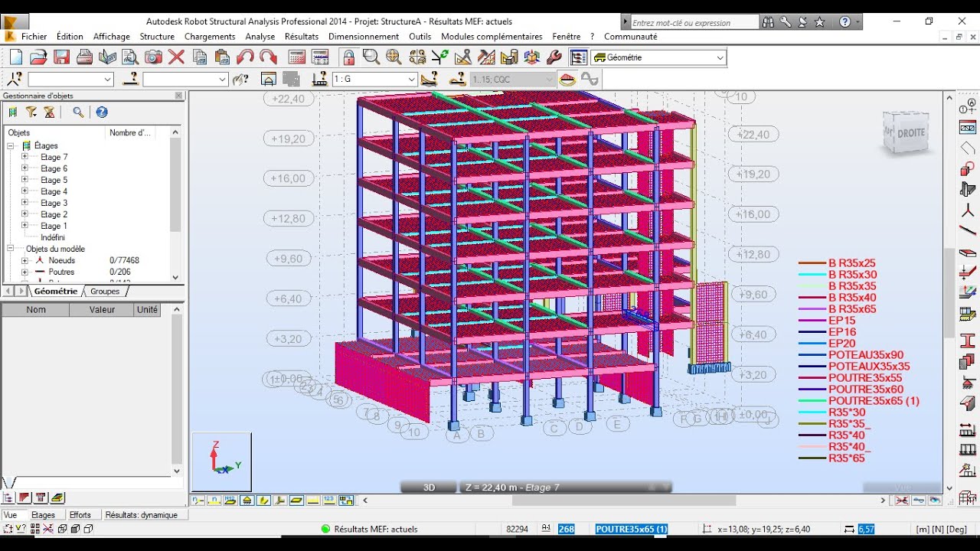The width and height of the screenshot is (980, 551).
Task: Toggle the results lock padlock icon
Action: [349, 57]
